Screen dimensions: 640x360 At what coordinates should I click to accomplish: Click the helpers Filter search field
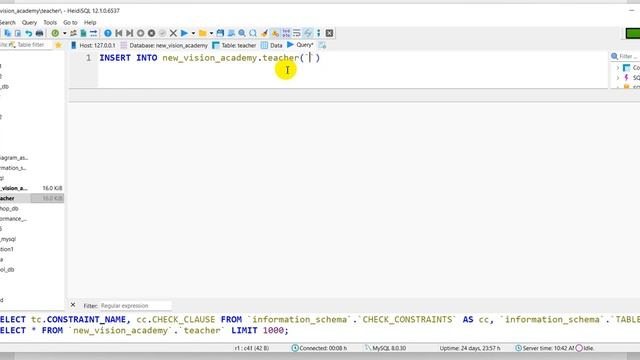(629, 56)
